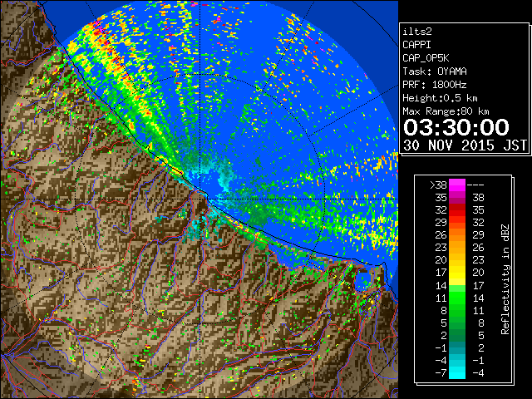Click the 'CAP_OP5K' text
The image size is (532, 399).
426,58
